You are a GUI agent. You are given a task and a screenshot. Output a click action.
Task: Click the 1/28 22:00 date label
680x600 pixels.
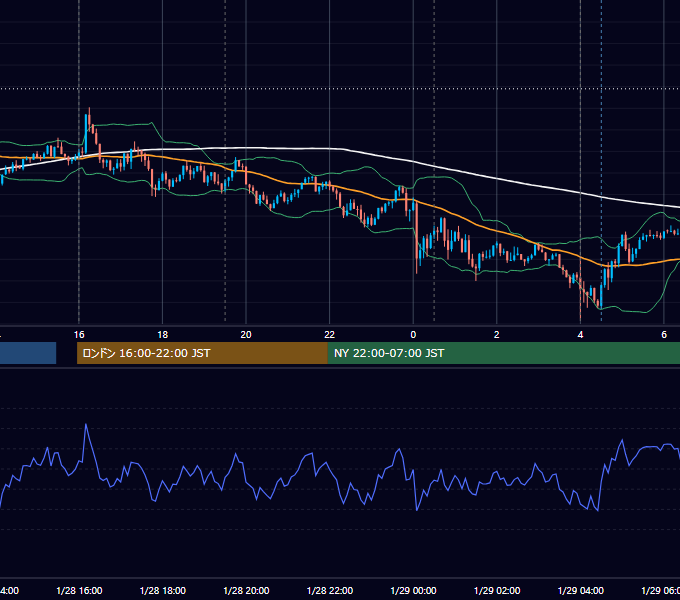pos(330,590)
